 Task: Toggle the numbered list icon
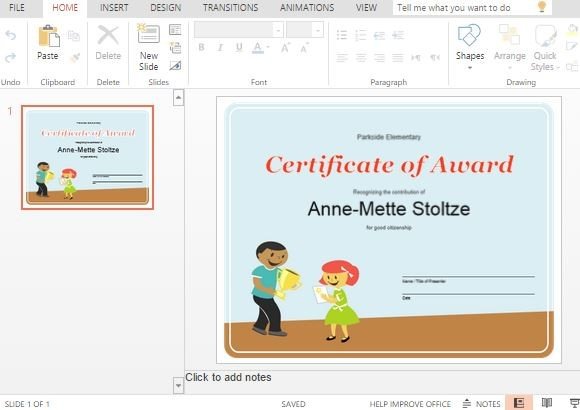[361, 36]
